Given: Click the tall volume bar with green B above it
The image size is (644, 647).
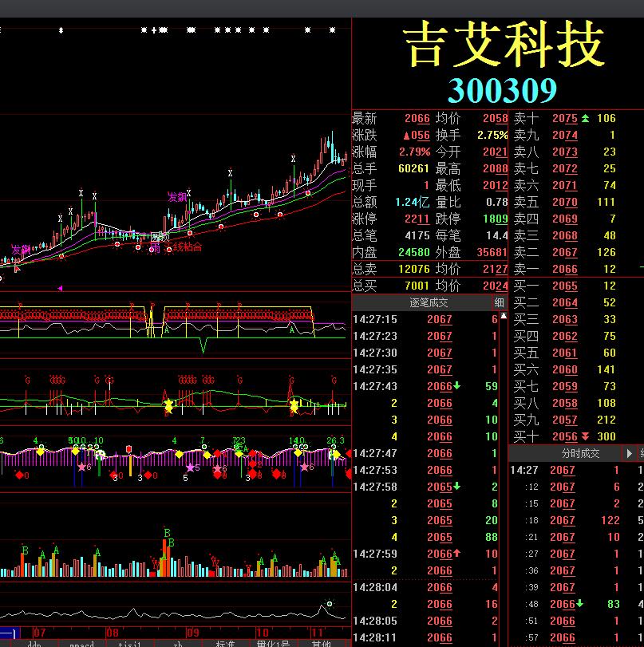Looking at the screenshot, I should click(x=164, y=558).
